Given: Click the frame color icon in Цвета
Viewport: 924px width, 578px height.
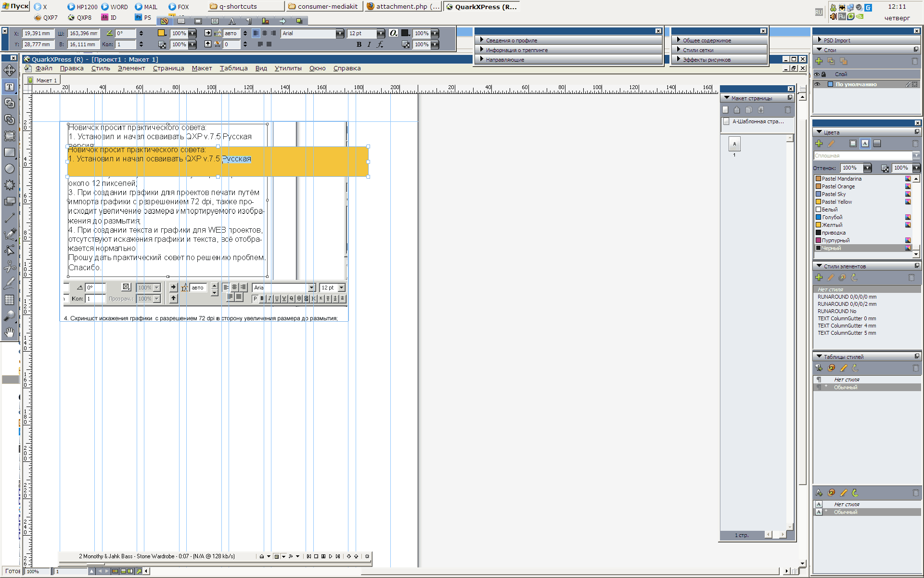Looking at the screenshot, I should pyautogui.click(x=853, y=144).
